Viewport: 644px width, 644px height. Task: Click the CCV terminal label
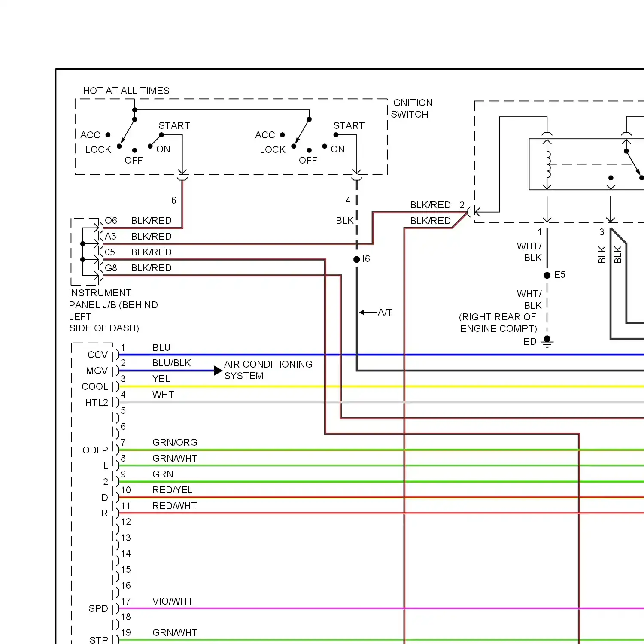pyautogui.click(x=97, y=355)
